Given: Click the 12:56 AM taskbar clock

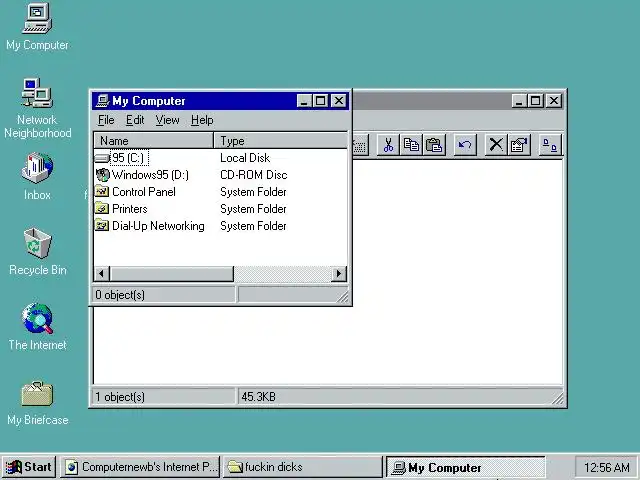Looking at the screenshot, I should tap(607, 467).
